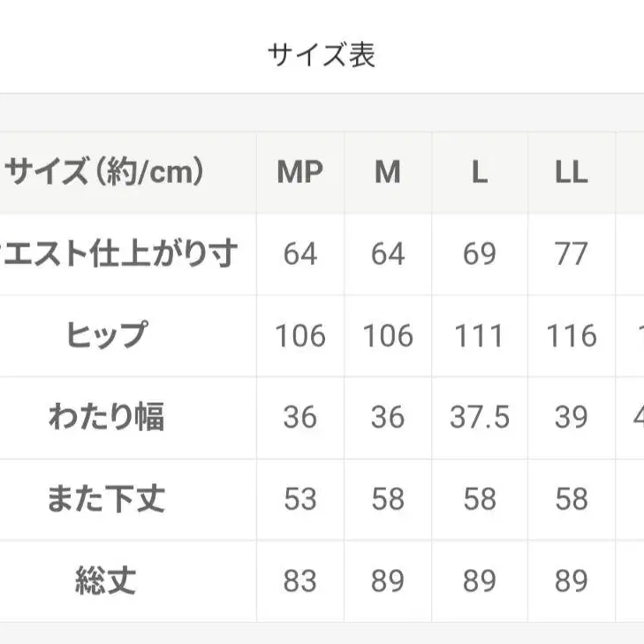
Task: Select the M size column header
Action: (388, 172)
